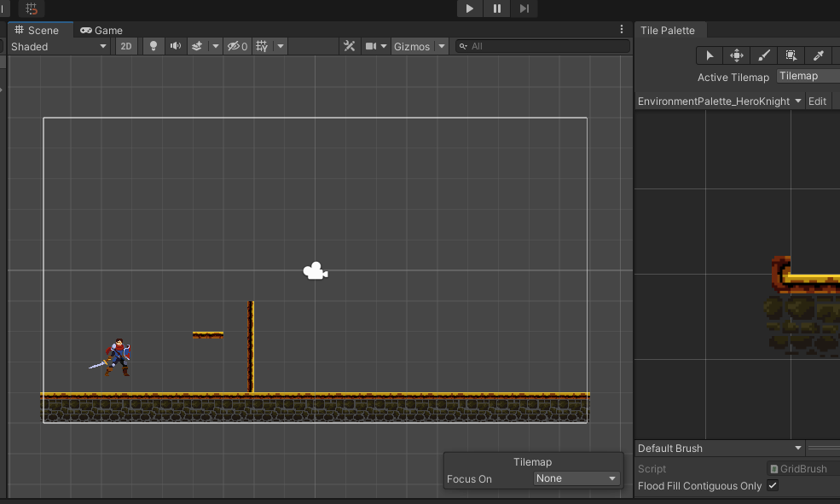Toggle Gizmos in the scene view
This screenshot has width=840, height=504.
point(412,46)
